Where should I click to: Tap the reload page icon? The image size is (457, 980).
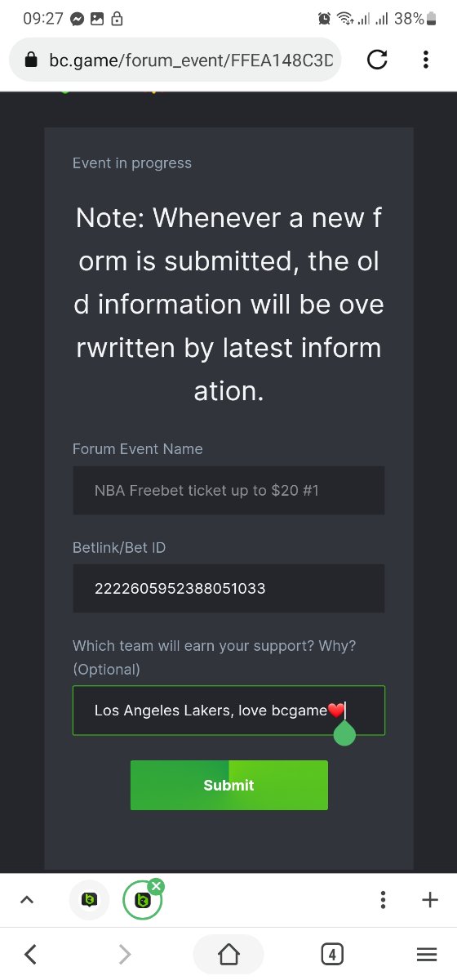(x=377, y=60)
